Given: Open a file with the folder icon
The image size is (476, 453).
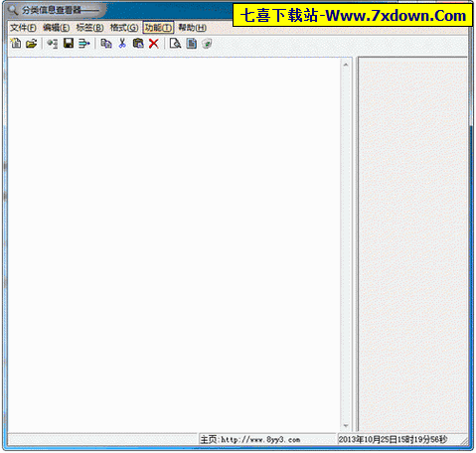Looking at the screenshot, I should (x=32, y=44).
